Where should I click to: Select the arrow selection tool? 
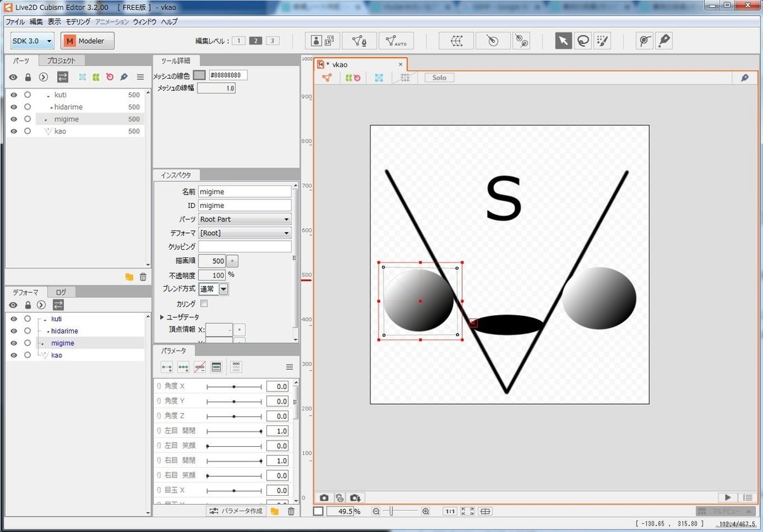pyautogui.click(x=563, y=41)
